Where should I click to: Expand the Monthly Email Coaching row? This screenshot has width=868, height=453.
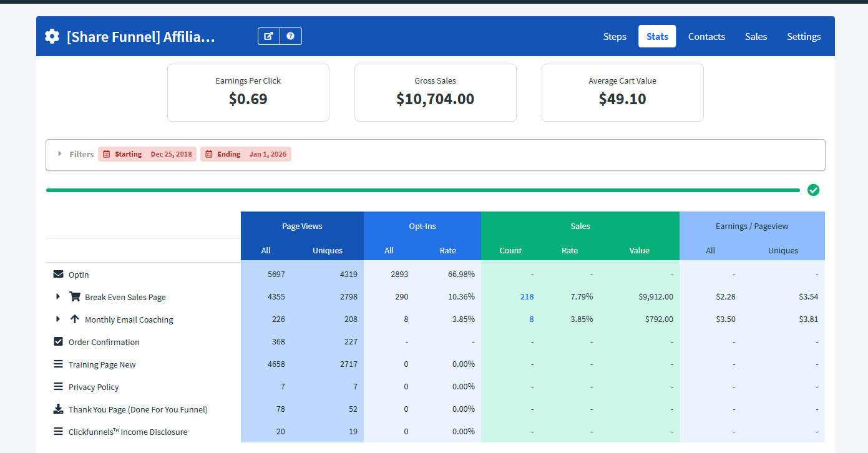click(x=58, y=319)
